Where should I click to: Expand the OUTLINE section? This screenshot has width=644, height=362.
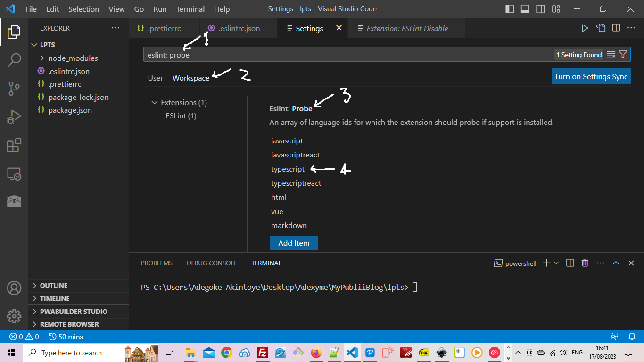point(53,286)
